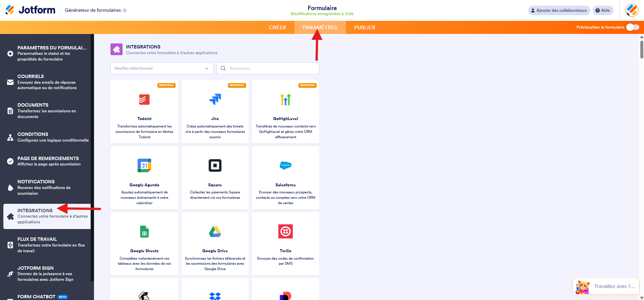
Task: Open the Conditions settings section
Action: pyautogui.click(x=47, y=137)
